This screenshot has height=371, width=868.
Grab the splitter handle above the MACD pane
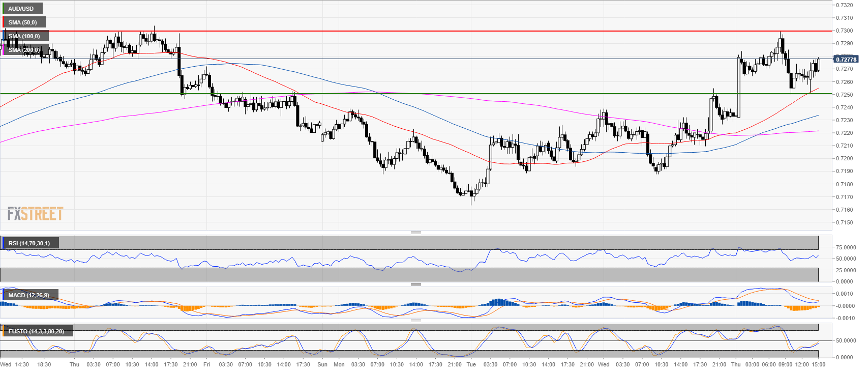point(415,284)
